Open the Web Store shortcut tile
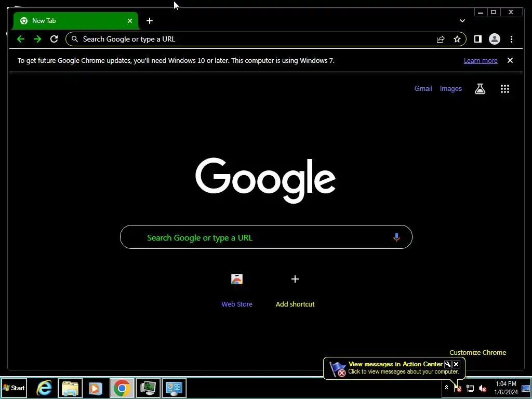Viewport: 532px width, 399px height. point(237,290)
